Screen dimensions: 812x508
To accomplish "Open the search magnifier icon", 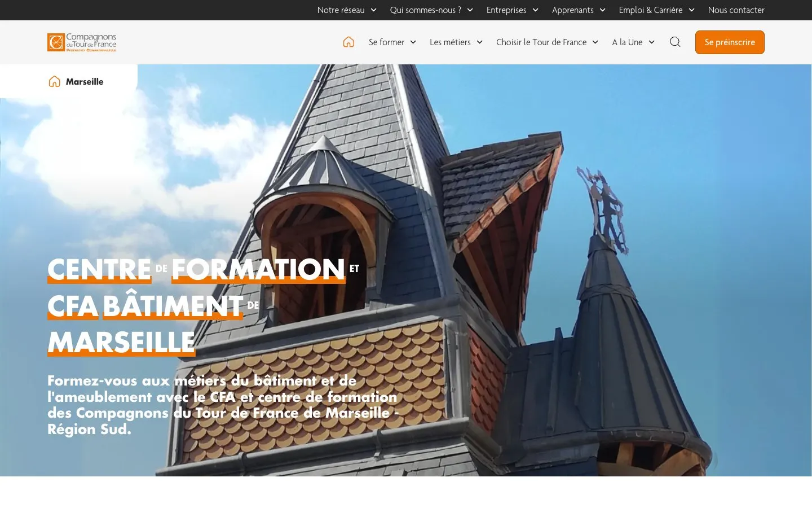I will coord(675,42).
